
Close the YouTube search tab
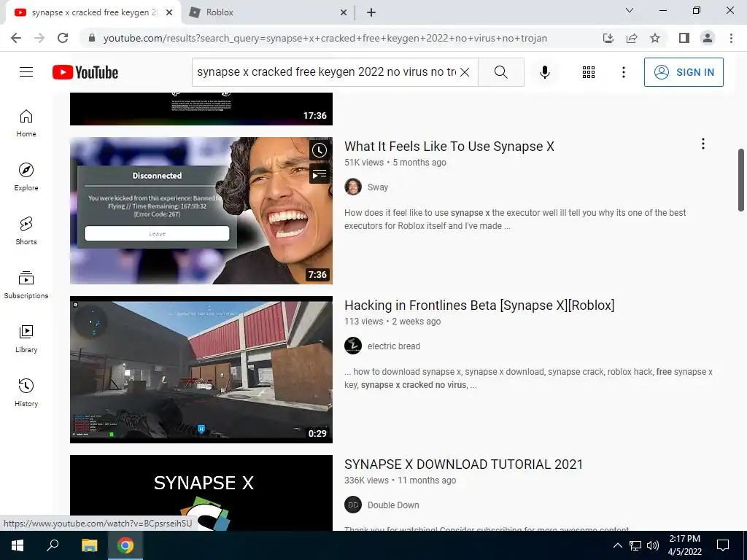click(169, 13)
